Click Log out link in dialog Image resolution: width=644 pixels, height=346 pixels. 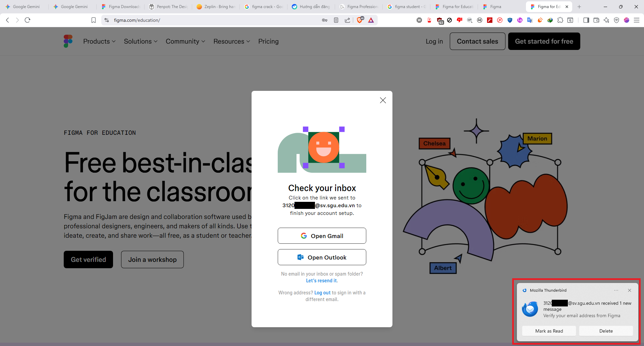pos(322,293)
